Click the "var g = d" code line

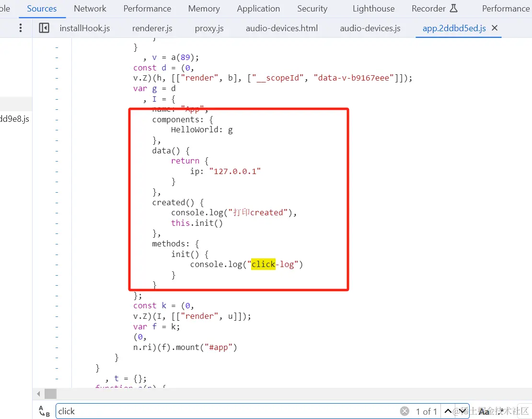pos(154,89)
